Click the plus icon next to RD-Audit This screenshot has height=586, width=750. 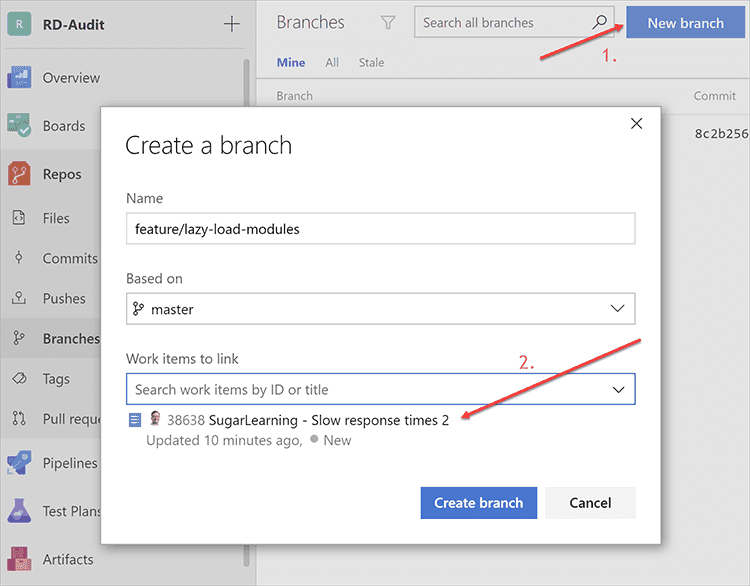(x=231, y=24)
